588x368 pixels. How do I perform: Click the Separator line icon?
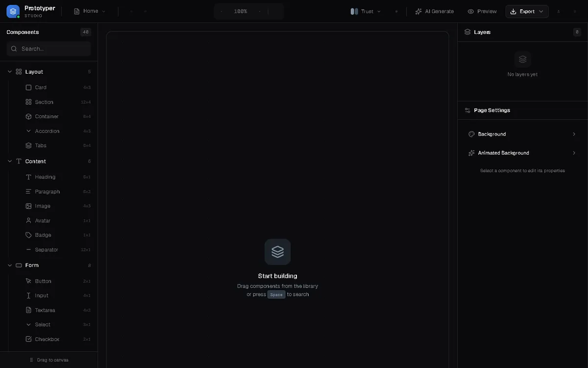coord(28,250)
